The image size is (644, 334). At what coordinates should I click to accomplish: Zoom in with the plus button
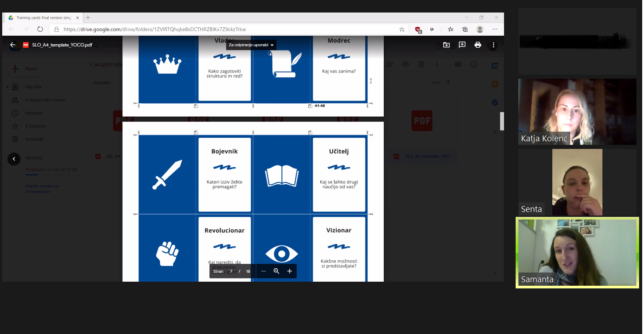(x=289, y=271)
